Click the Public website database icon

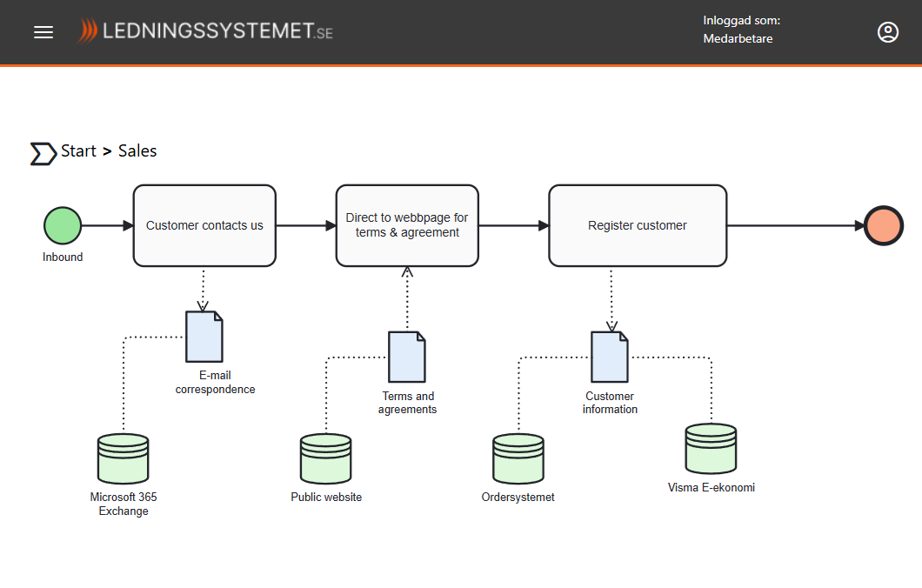pos(326,458)
